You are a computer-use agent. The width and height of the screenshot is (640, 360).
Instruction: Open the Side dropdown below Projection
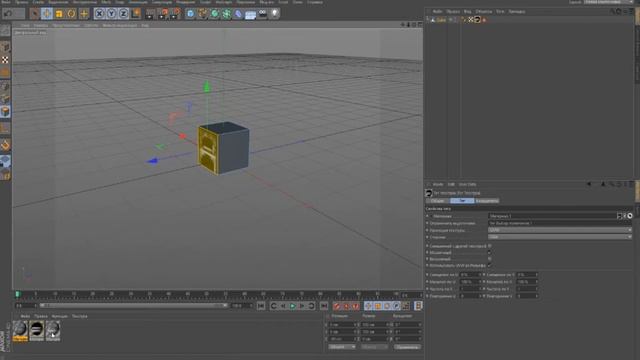[560, 237]
